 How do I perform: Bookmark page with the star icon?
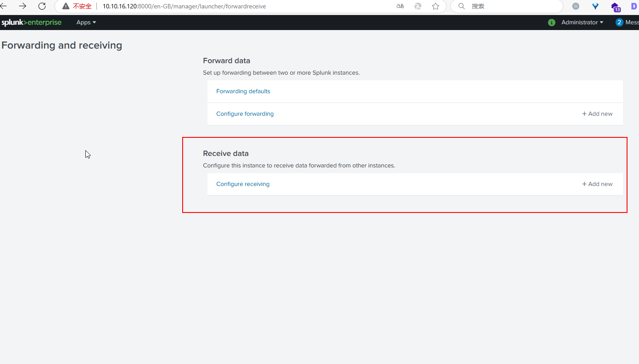[x=436, y=6]
